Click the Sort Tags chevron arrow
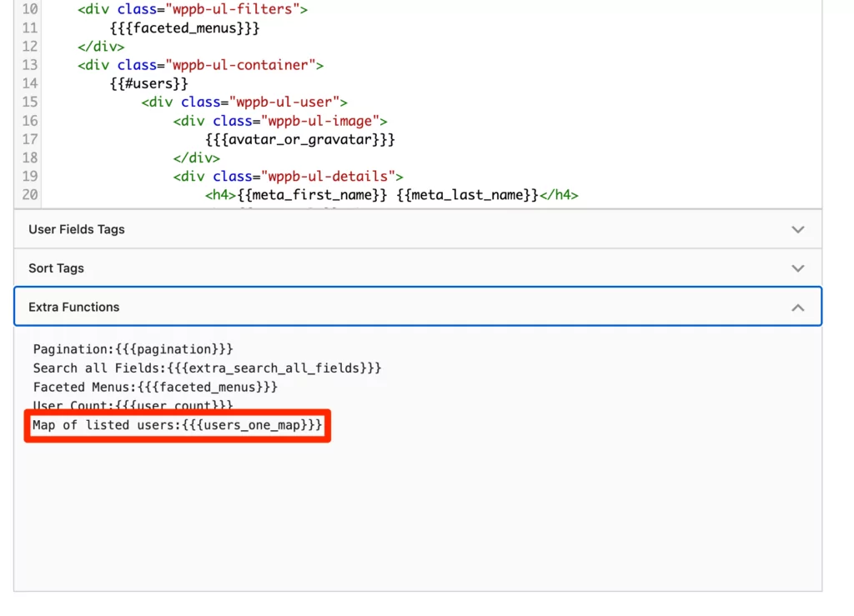 coord(797,268)
